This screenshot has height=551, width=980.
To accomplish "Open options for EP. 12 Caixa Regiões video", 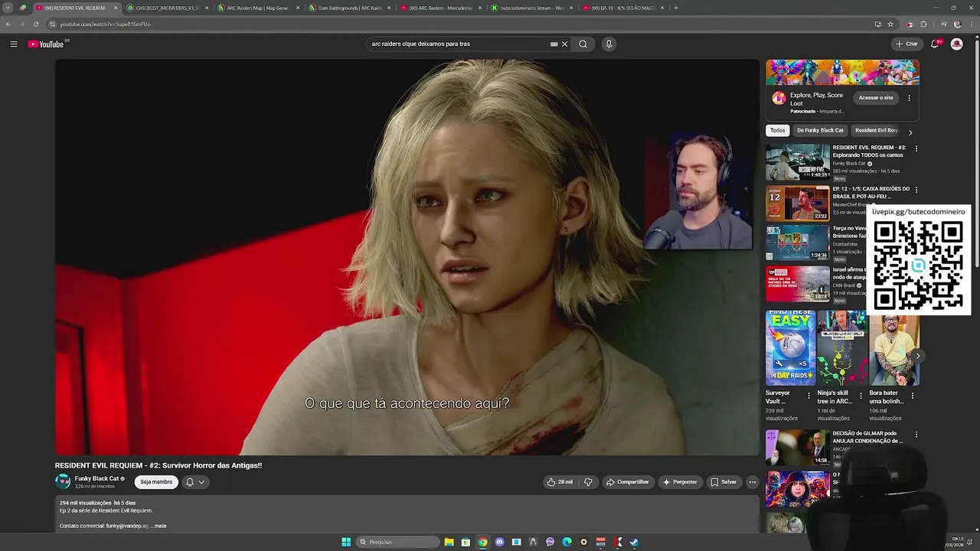I will click(916, 190).
